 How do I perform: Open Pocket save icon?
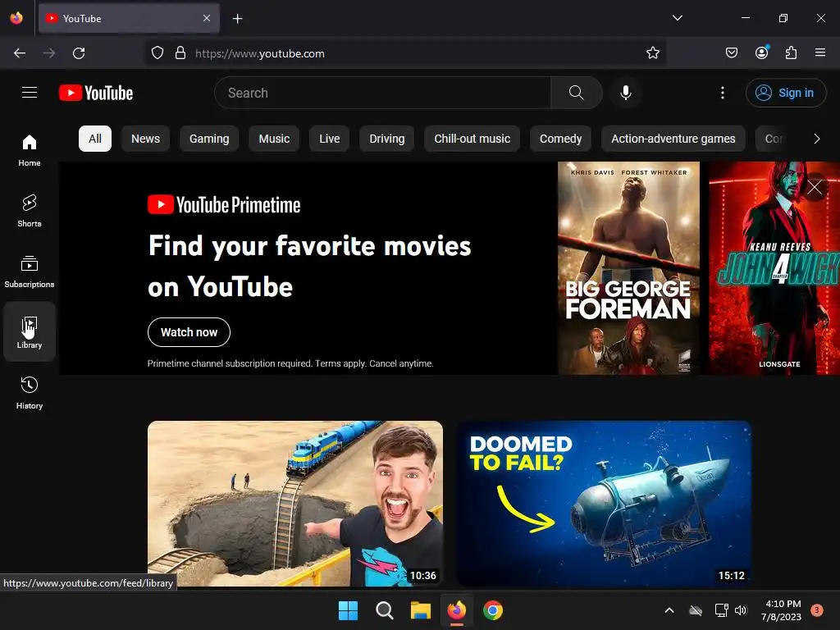[731, 52]
